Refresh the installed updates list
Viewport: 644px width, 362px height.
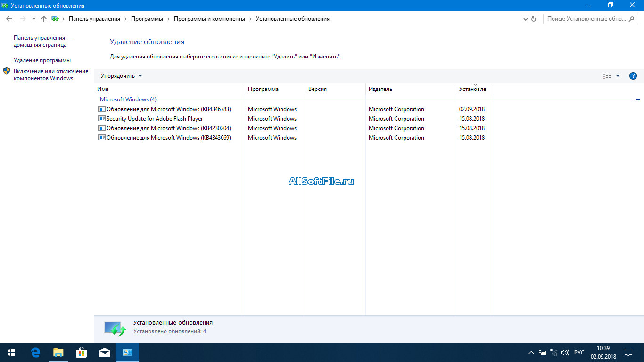click(534, 19)
